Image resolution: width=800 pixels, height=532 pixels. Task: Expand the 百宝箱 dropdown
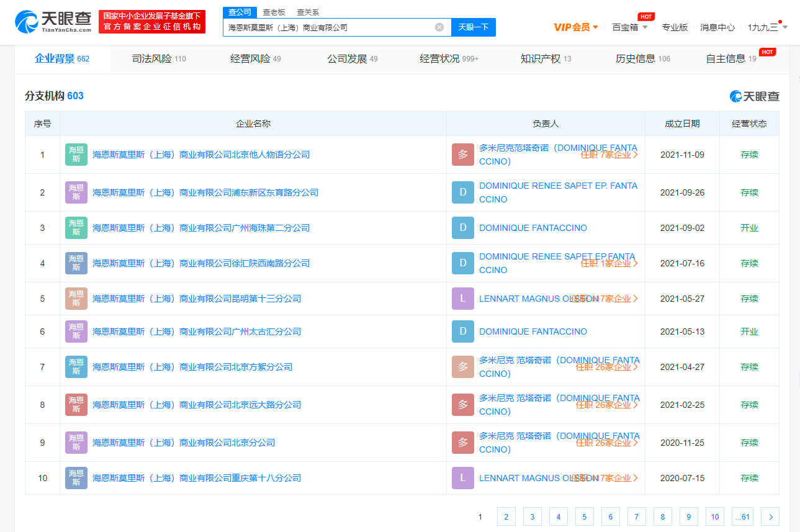click(629, 27)
